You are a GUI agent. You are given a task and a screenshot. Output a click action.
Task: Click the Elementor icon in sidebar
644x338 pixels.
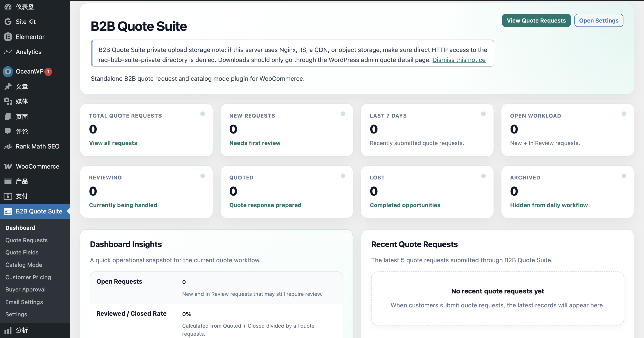tap(8, 37)
